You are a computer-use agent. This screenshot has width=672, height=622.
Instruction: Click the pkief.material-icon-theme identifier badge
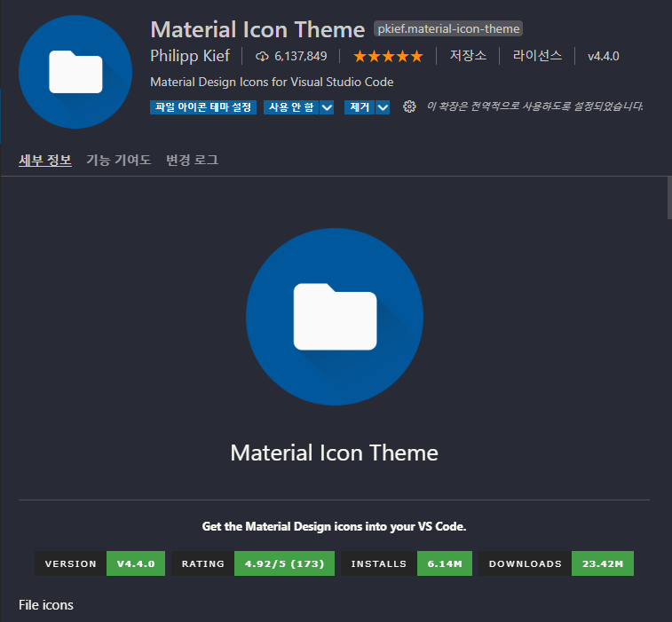tap(448, 28)
